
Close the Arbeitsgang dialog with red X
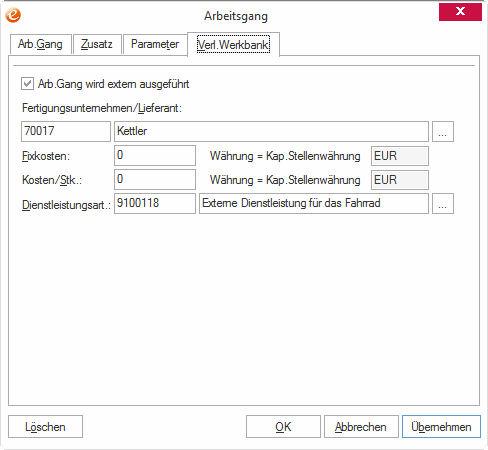460,12
